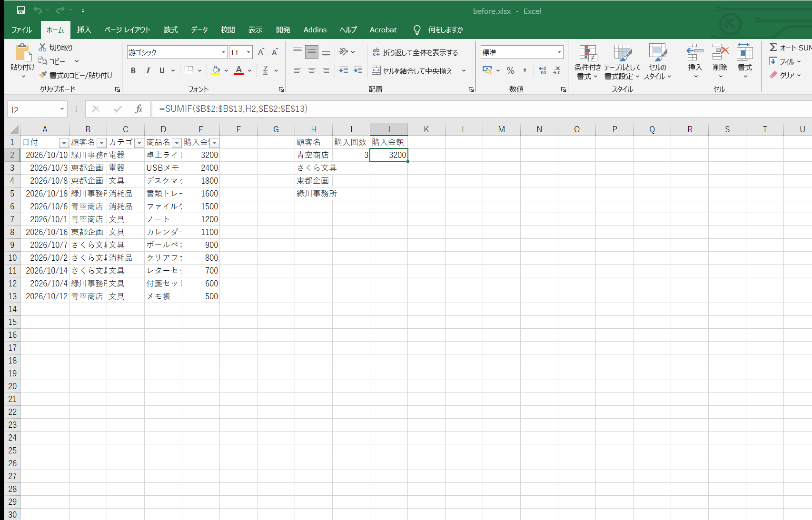Image resolution: width=812 pixels, height=520 pixels.
Task: Open the ファイル tab
Action: pos(22,29)
